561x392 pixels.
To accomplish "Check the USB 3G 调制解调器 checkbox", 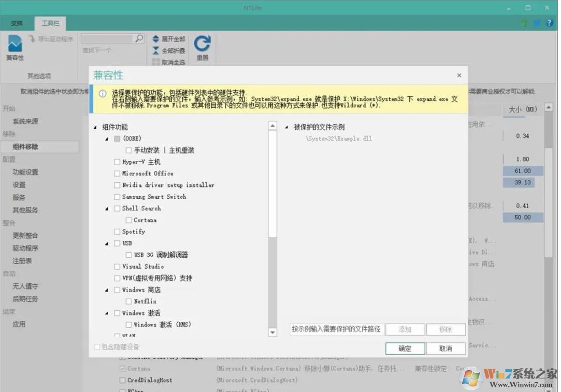I will click(x=128, y=255).
